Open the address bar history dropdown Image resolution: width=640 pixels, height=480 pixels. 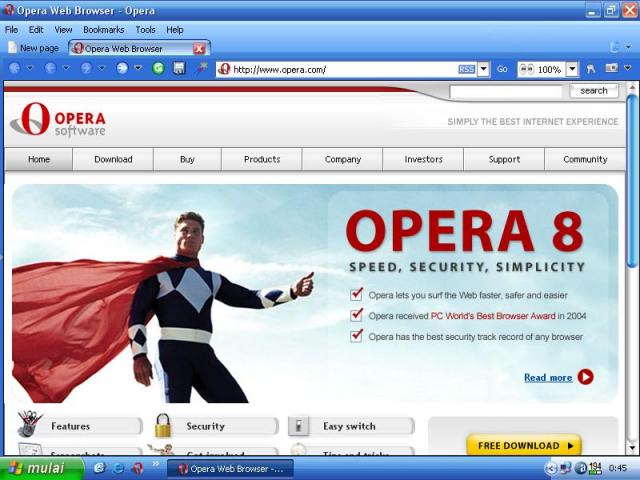pyautogui.click(x=483, y=69)
